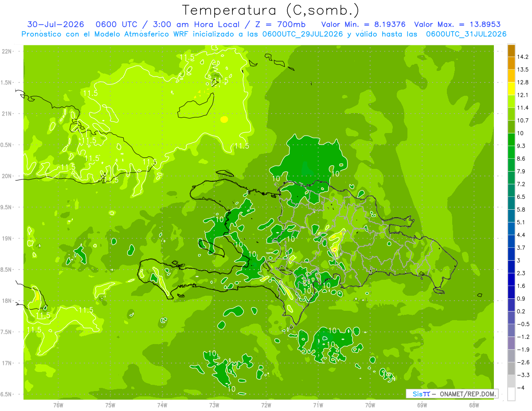532x411 pixels.
Task: Click the '70W' longitude axis label
Action: [370, 405]
